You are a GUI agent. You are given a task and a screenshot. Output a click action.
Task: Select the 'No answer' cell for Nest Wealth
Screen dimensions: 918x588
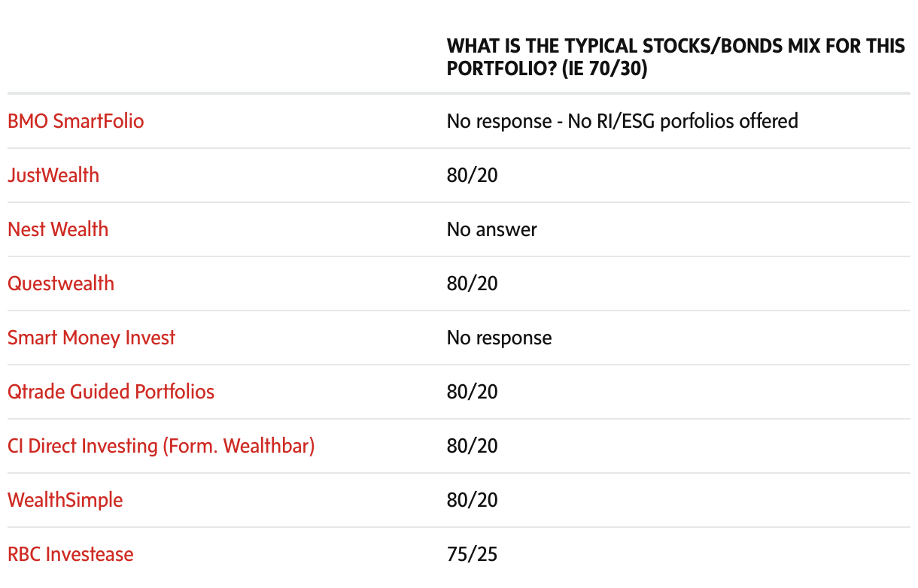[492, 229]
